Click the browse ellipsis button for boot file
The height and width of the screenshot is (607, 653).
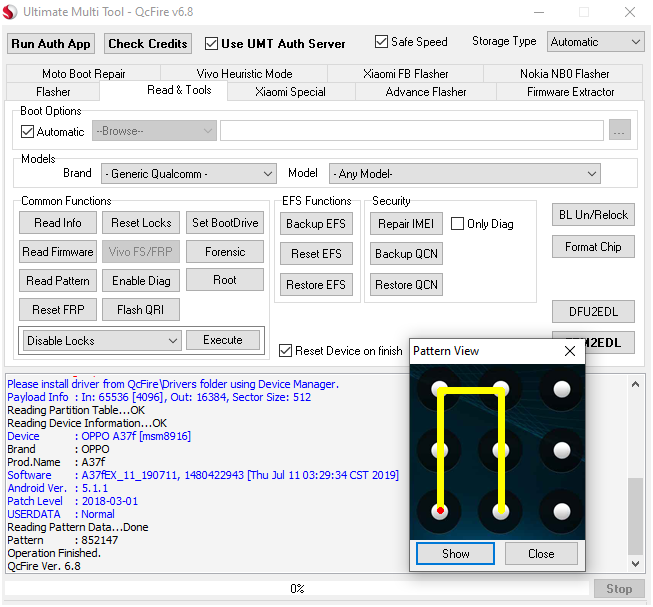click(x=619, y=130)
